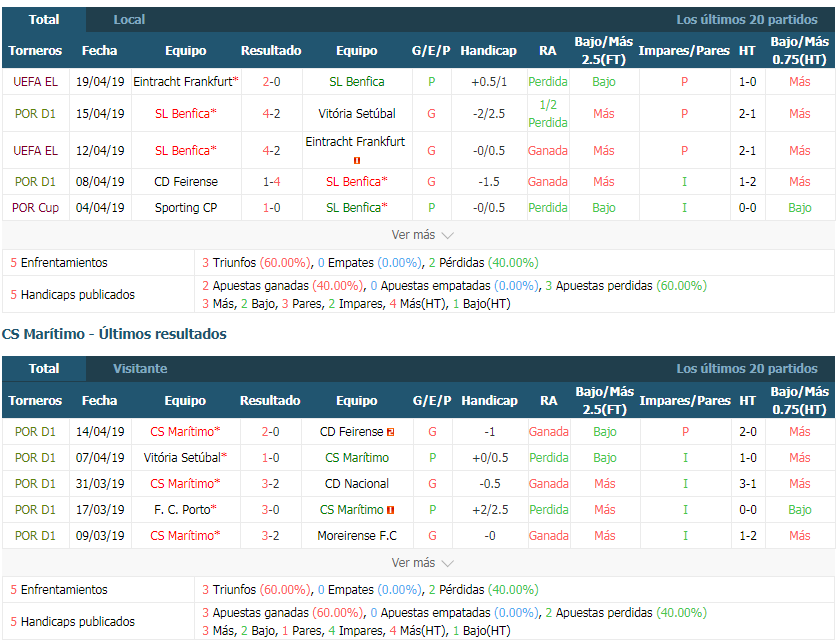Open the 2-0 result of the 19/04/19 match
Viewport: 838px width, 642px height.
point(271,82)
